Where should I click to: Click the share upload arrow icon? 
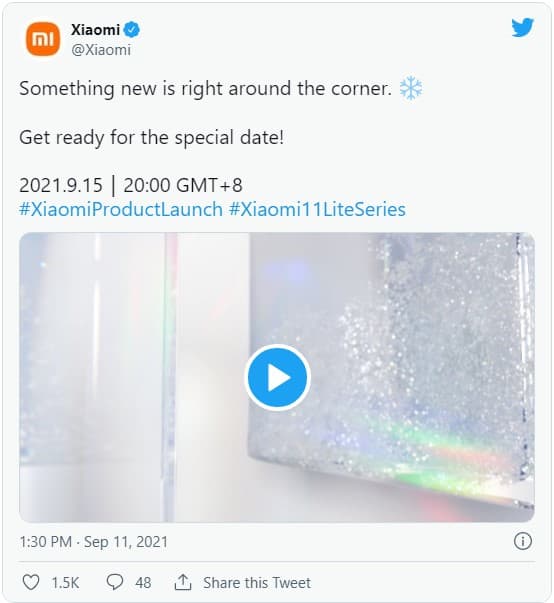click(x=183, y=582)
